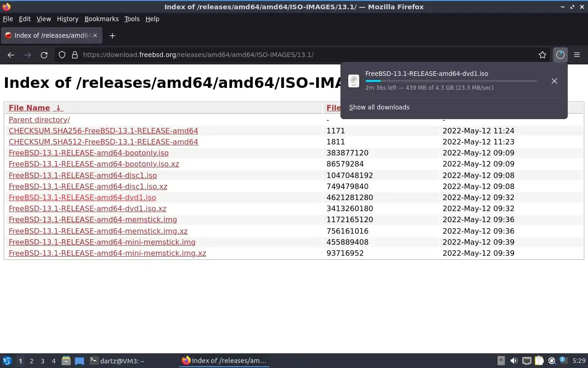The image size is (588, 368).
Task: Click the padlock site security icon
Action: click(75, 55)
